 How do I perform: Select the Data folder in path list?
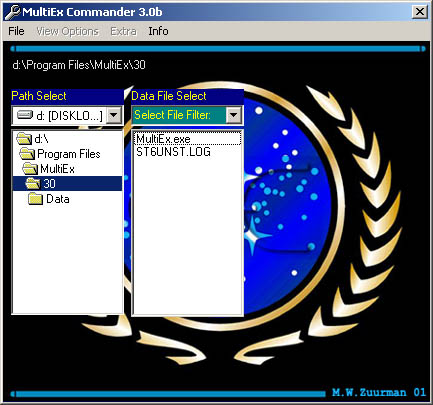[67, 199]
